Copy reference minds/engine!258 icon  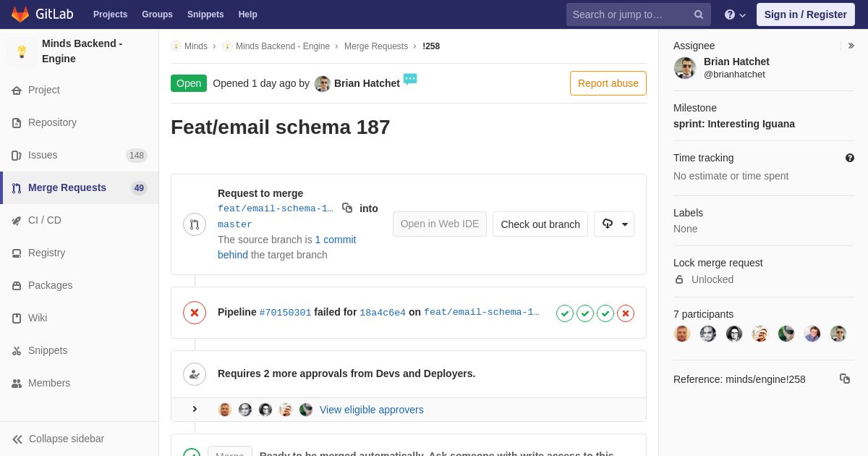(x=845, y=379)
